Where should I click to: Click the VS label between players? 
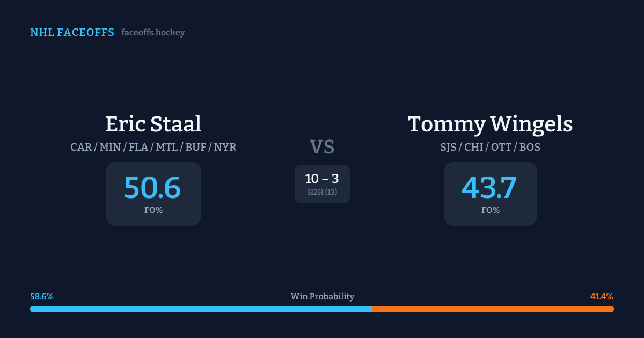(x=322, y=147)
